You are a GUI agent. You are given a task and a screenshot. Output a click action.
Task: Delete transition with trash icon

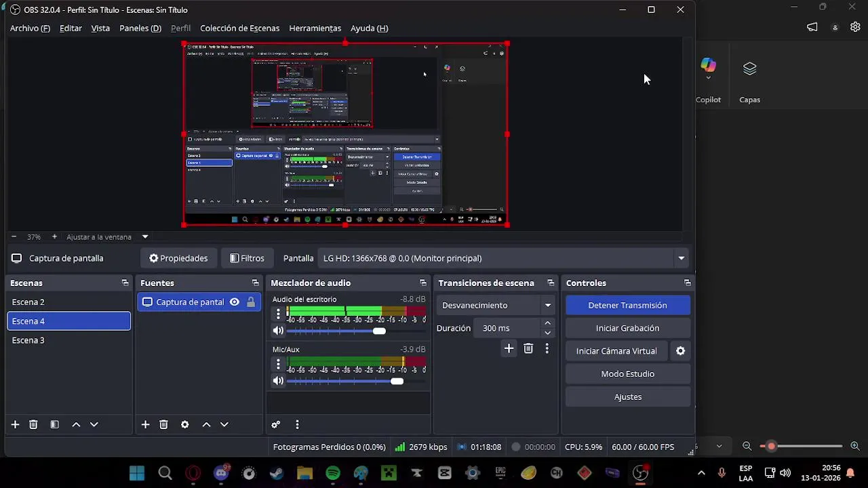[528, 348]
